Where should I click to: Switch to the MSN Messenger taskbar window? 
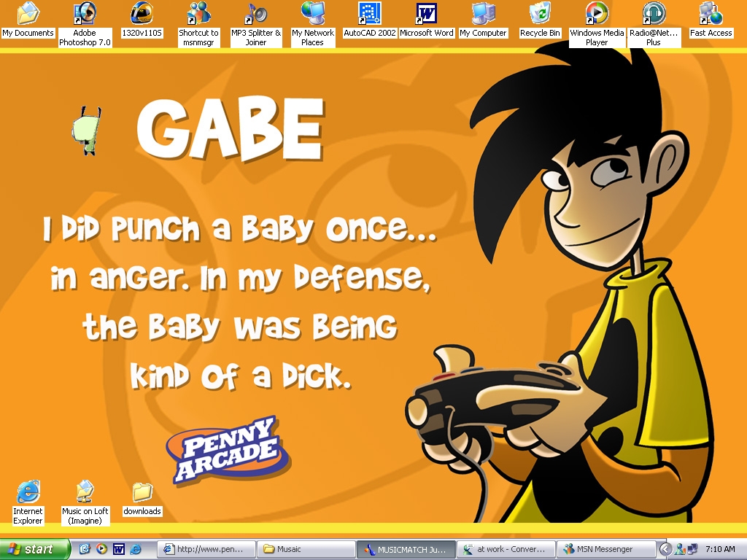tap(605, 549)
